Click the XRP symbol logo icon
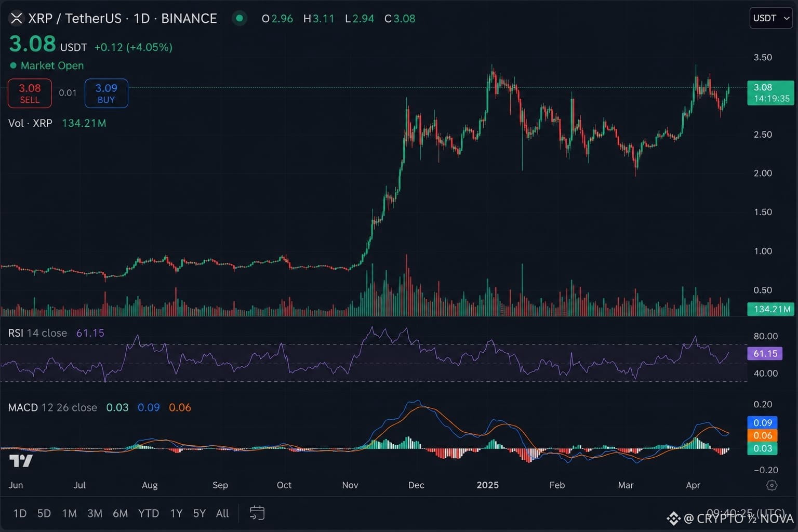This screenshot has height=532, width=798. point(17,19)
